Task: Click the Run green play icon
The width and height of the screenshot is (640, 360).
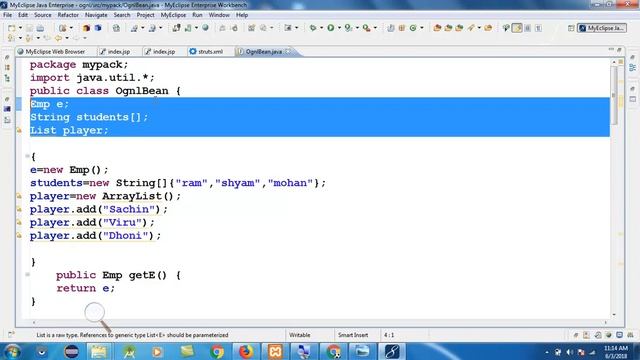Action: point(331,28)
